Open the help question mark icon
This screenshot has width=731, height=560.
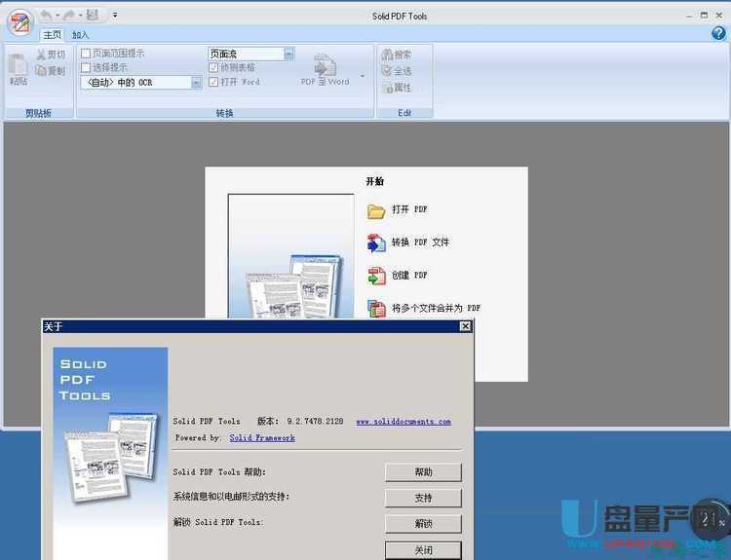pos(718,33)
